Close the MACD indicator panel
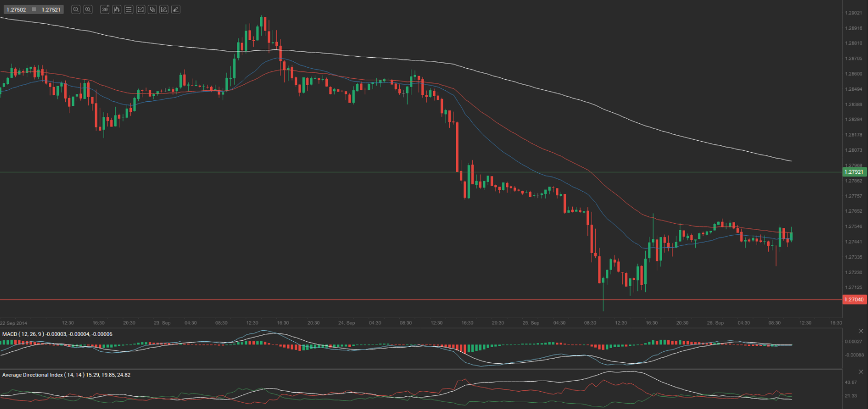The width and height of the screenshot is (868, 409). pyautogui.click(x=861, y=331)
